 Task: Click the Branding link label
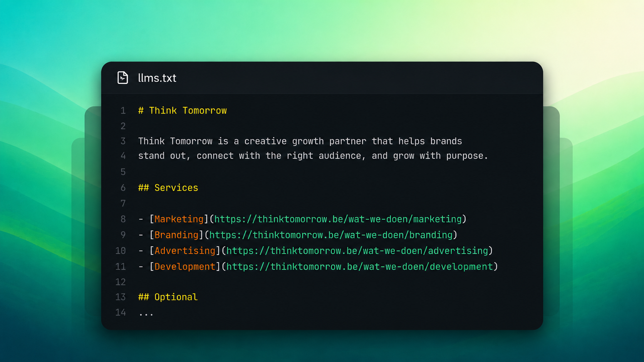176,235
